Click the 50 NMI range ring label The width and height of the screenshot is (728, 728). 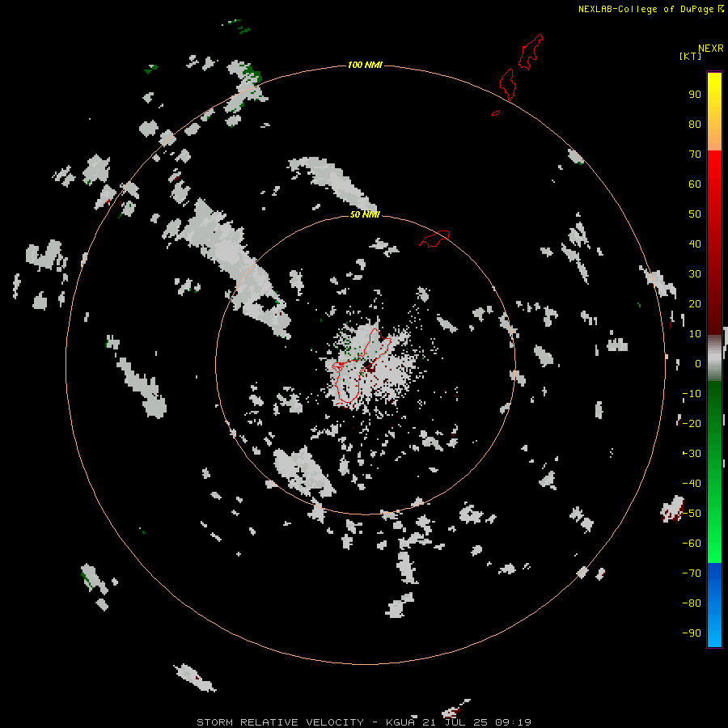[365, 214]
